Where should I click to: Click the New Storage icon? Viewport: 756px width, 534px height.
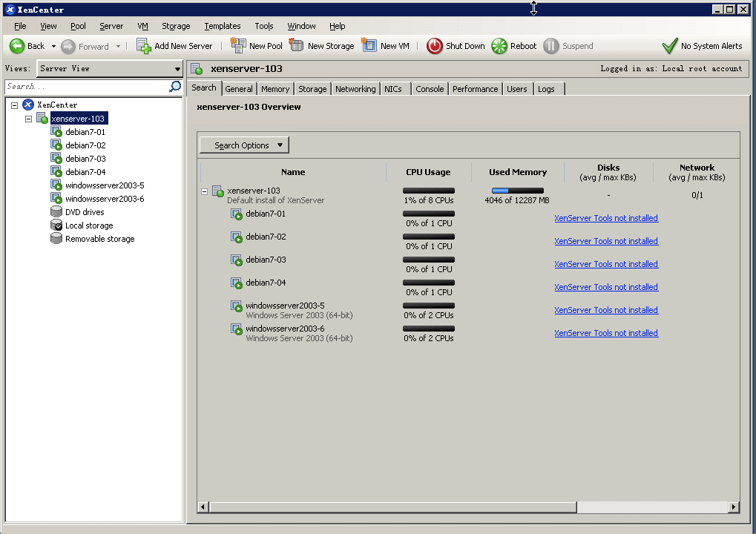tap(297, 46)
